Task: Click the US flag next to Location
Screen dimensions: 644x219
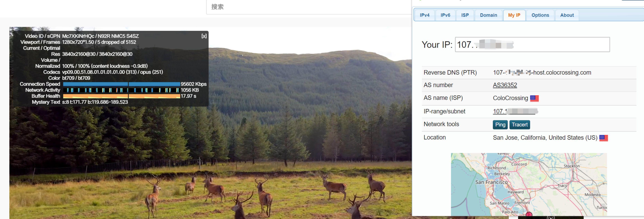Action: pyautogui.click(x=603, y=138)
